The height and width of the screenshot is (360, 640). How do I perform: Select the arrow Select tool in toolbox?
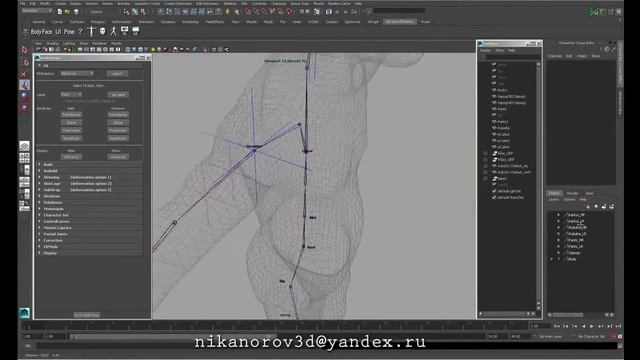point(24,50)
